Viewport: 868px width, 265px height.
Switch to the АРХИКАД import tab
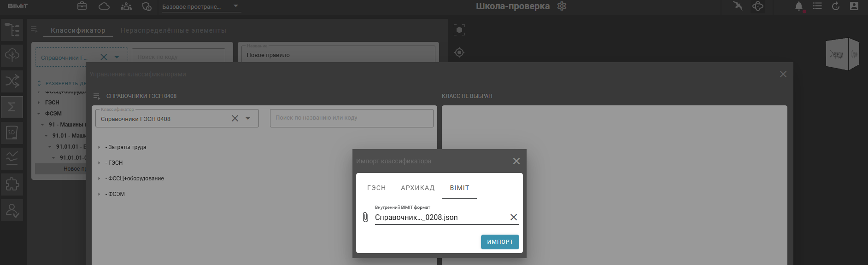pyautogui.click(x=417, y=188)
